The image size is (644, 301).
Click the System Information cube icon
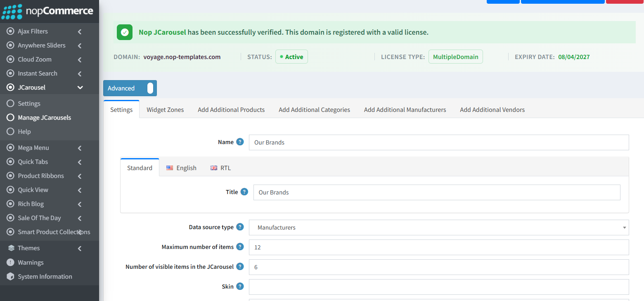[x=11, y=277]
